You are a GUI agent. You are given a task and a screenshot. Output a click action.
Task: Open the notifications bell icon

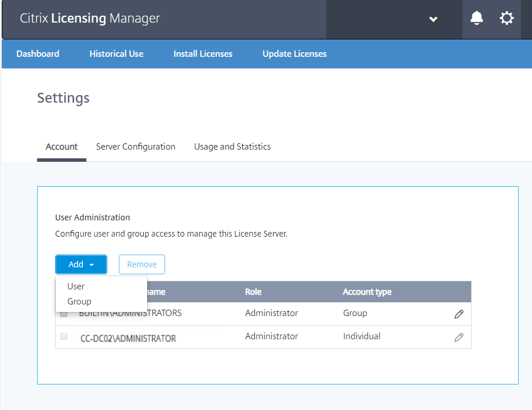pos(476,19)
